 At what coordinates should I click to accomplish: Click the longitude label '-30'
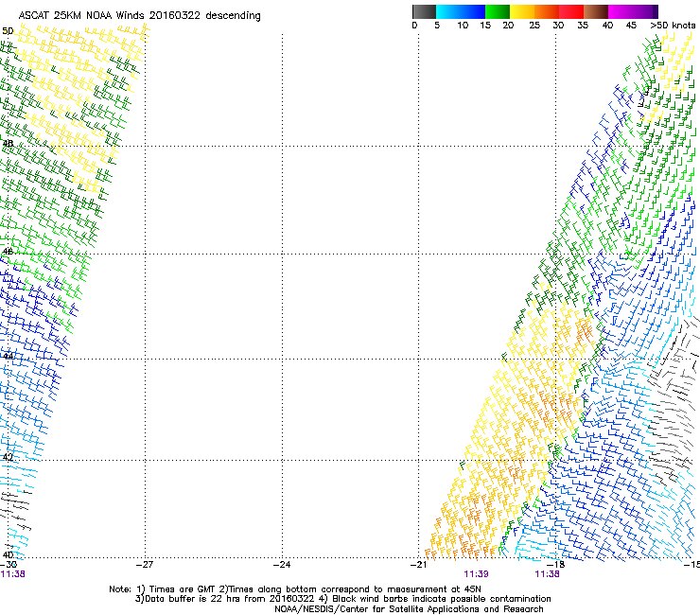(9, 565)
